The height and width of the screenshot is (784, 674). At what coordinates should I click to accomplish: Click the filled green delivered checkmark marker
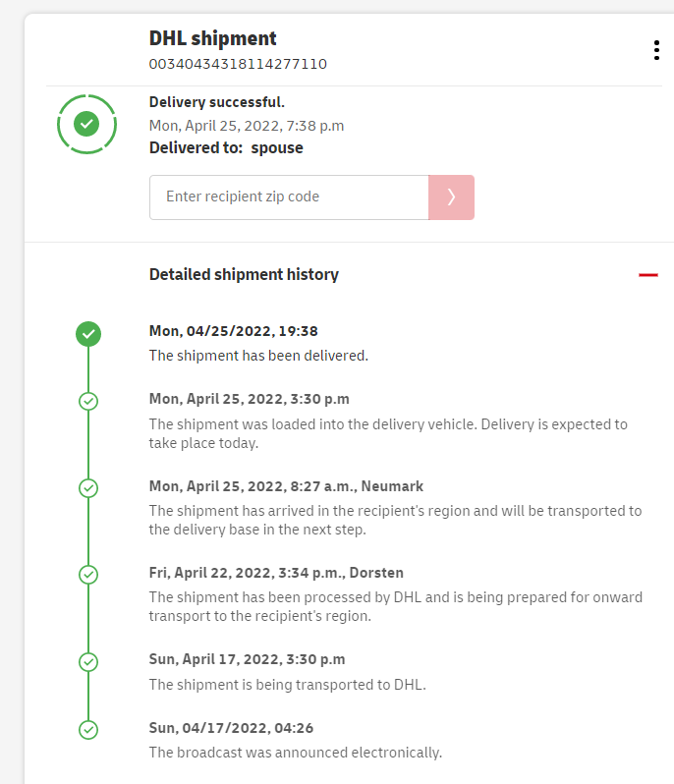click(x=88, y=334)
